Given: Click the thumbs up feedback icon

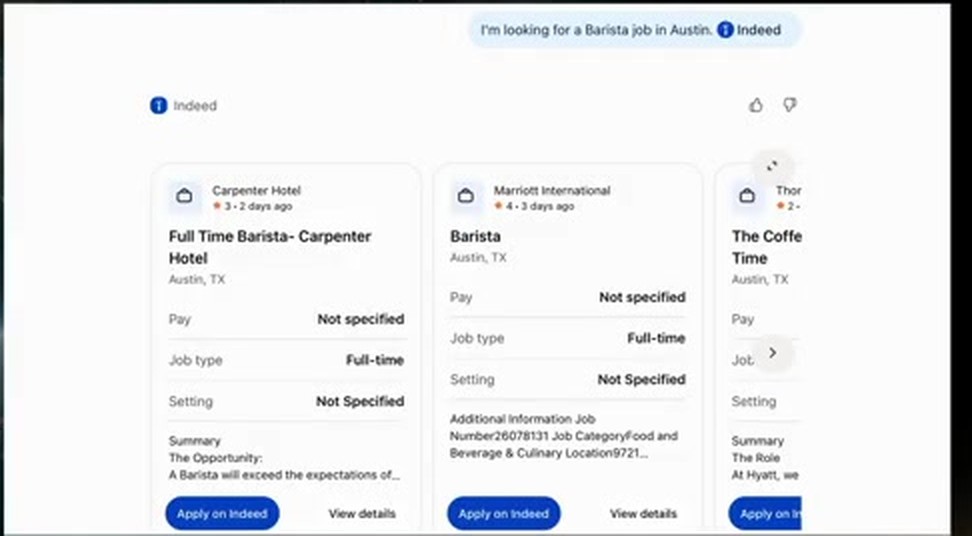Looking at the screenshot, I should tap(756, 105).
